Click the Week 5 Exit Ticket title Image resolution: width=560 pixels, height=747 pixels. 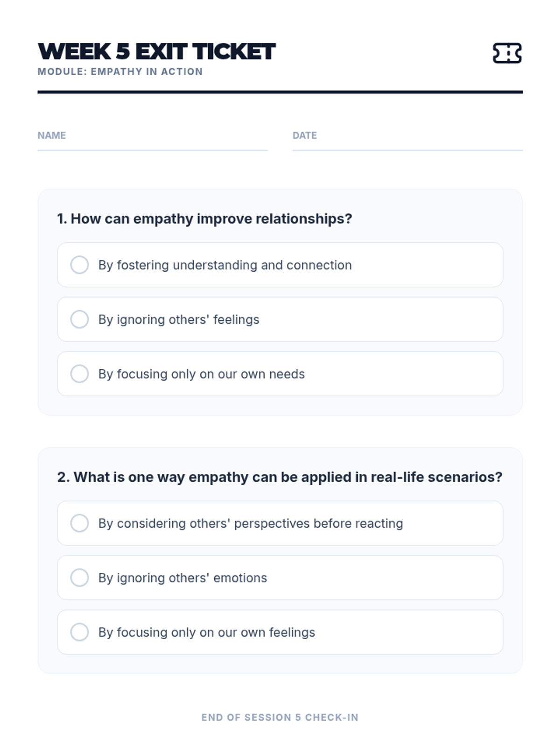point(157,51)
